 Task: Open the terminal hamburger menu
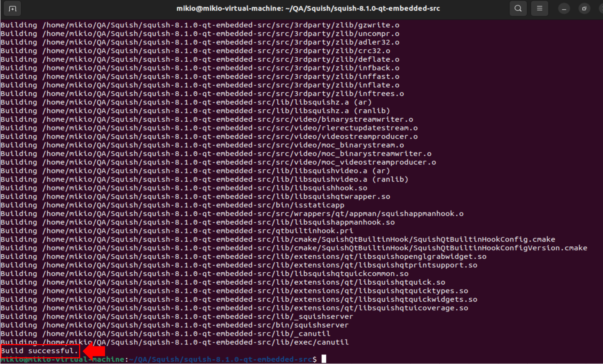[540, 8]
